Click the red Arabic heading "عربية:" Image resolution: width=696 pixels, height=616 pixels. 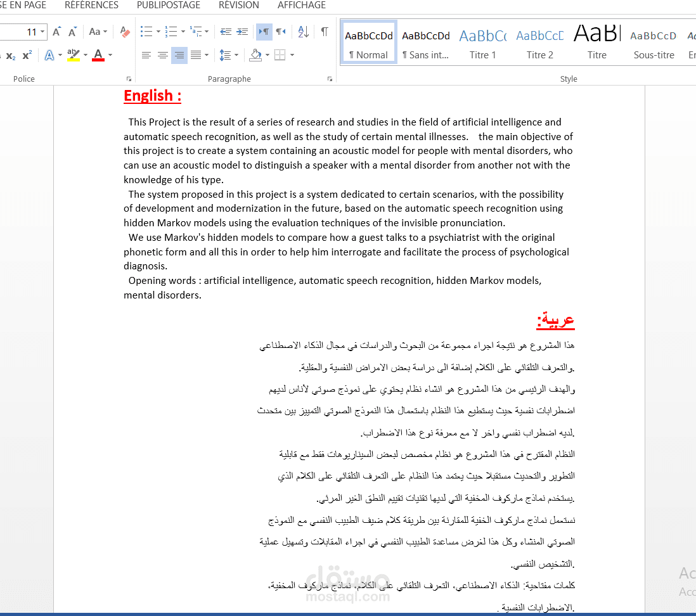tap(555, 320)
